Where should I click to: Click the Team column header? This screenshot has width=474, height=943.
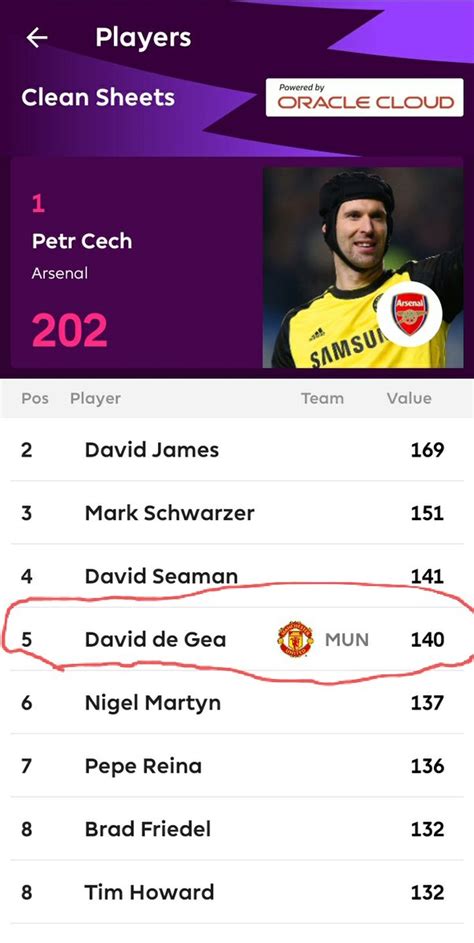pyautogui.click(x=322, y=398)
